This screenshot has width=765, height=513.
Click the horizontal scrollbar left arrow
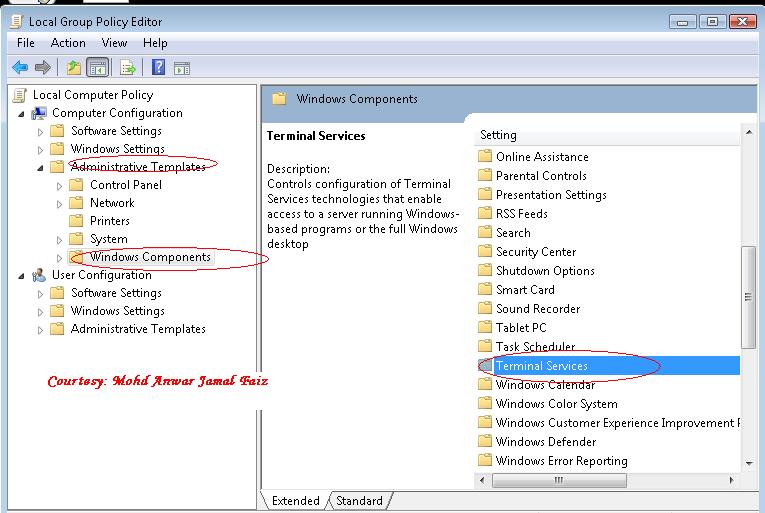[482, 480]
